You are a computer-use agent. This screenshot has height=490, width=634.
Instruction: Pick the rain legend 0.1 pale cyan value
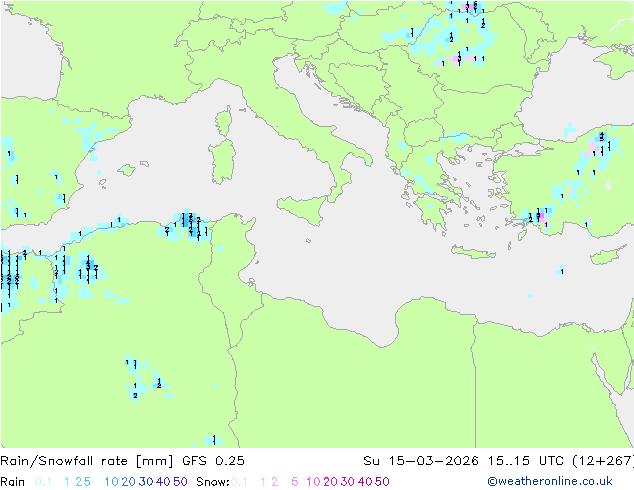point(43,482)
